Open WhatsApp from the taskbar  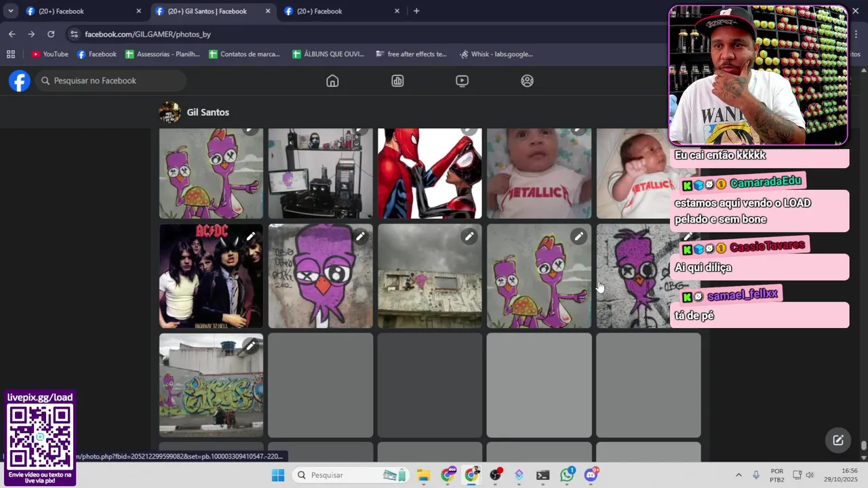(x=568, y=475)
